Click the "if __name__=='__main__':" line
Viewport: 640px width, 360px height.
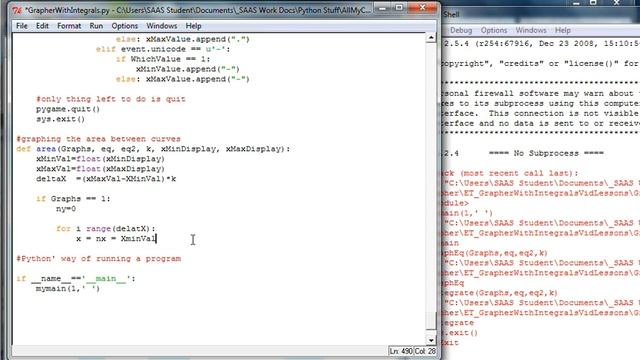(x=76, y=279)
